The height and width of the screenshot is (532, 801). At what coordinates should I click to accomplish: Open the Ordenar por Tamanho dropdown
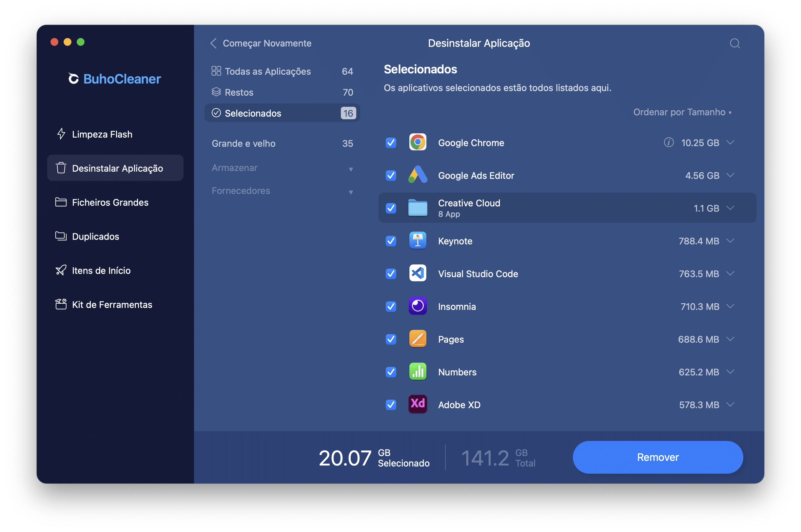point(682,112)
